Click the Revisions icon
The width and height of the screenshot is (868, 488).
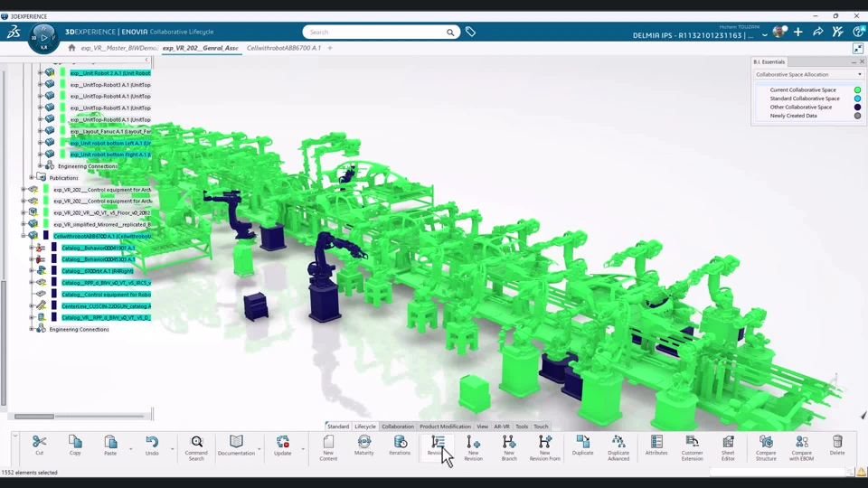(x=438, y=442)
